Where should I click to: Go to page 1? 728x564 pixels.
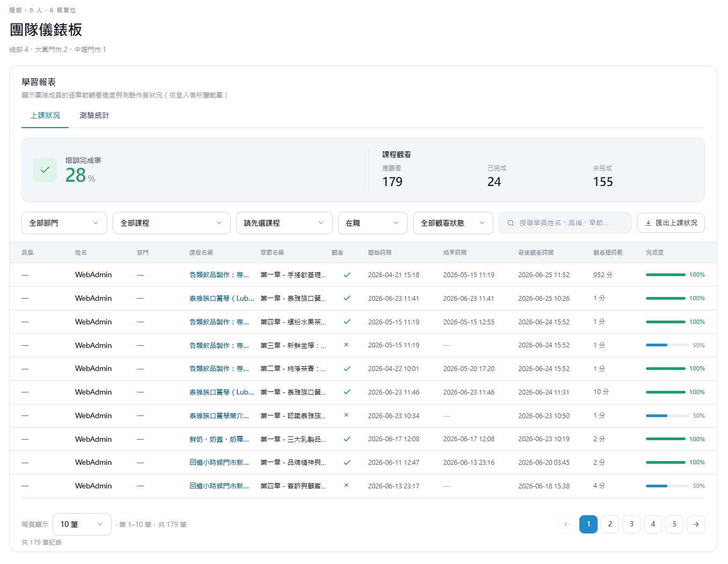589,524
